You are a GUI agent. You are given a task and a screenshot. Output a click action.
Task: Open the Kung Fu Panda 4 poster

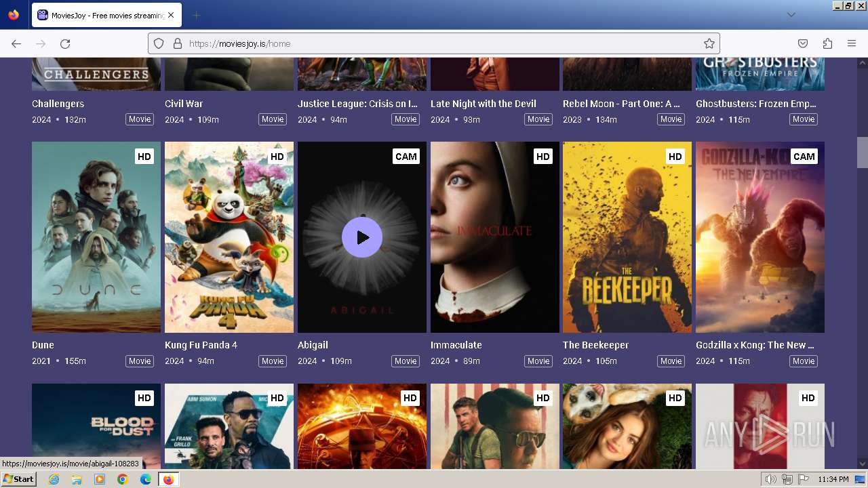[x=229, y=237]
